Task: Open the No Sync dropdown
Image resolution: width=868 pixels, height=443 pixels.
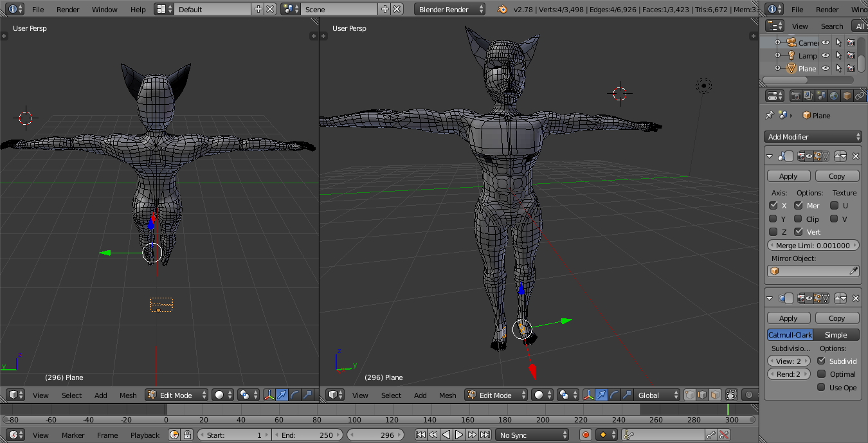Action: point(532,435)
